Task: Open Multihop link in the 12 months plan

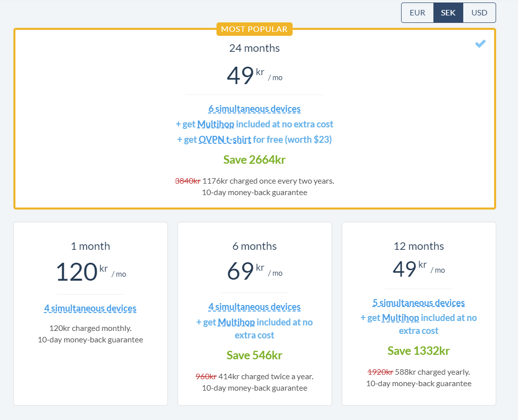Action: click(401, 318)
